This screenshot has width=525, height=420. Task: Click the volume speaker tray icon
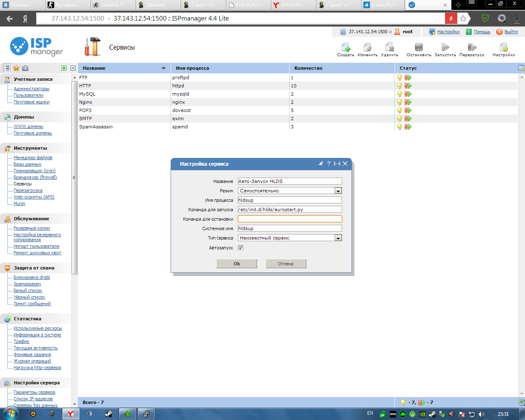coord(482,414)
